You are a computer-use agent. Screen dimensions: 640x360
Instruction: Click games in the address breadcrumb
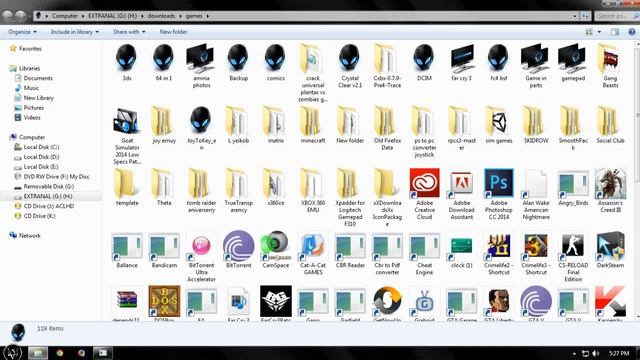tap(194, 16)
